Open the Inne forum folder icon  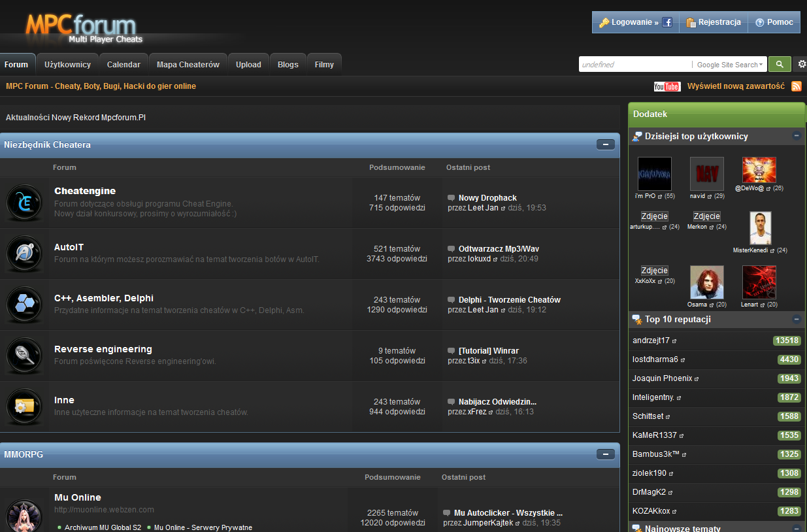[x=24, y=407]
